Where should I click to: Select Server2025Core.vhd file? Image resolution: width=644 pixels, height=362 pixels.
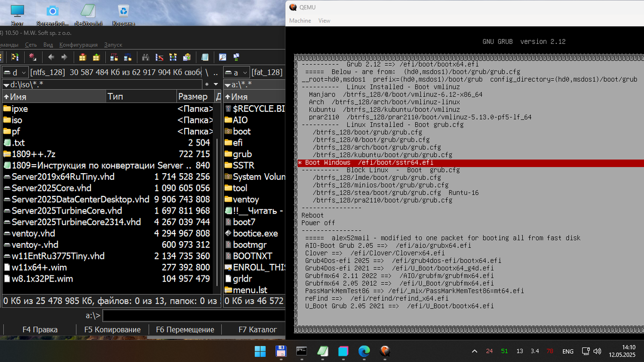[x=108, y=188]
